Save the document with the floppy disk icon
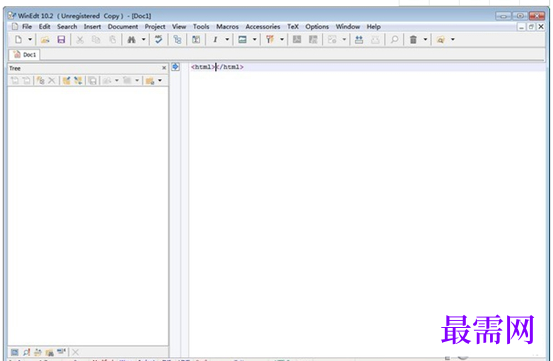This screenshot has width=553, height=361. pos(61,39)
